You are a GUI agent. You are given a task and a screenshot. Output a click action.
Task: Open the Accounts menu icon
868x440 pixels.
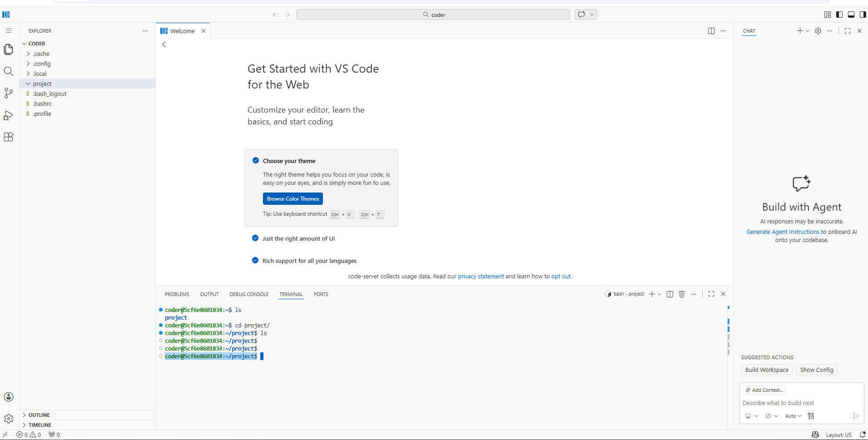tap(9, 397)
